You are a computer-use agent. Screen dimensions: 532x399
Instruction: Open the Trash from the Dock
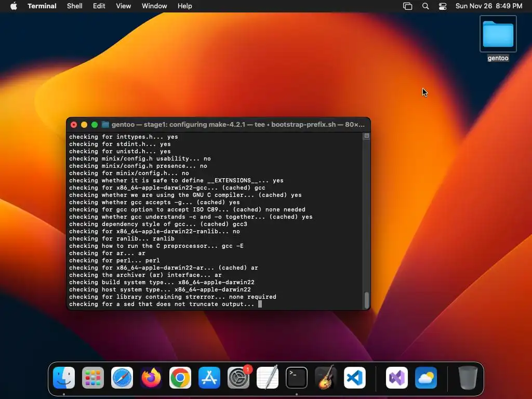coord(468,378)
